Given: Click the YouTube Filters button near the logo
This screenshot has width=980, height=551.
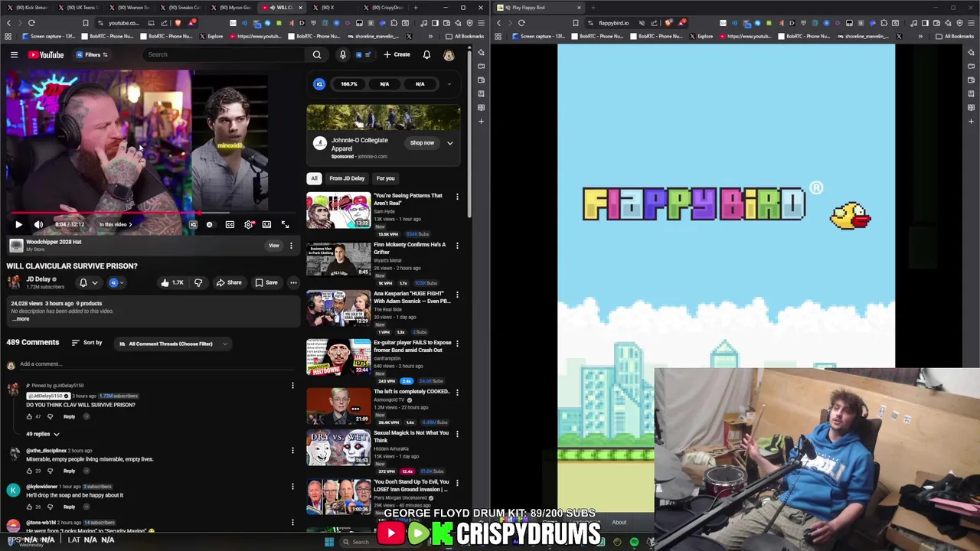Looking at the screenshot, I should (92, 54).
